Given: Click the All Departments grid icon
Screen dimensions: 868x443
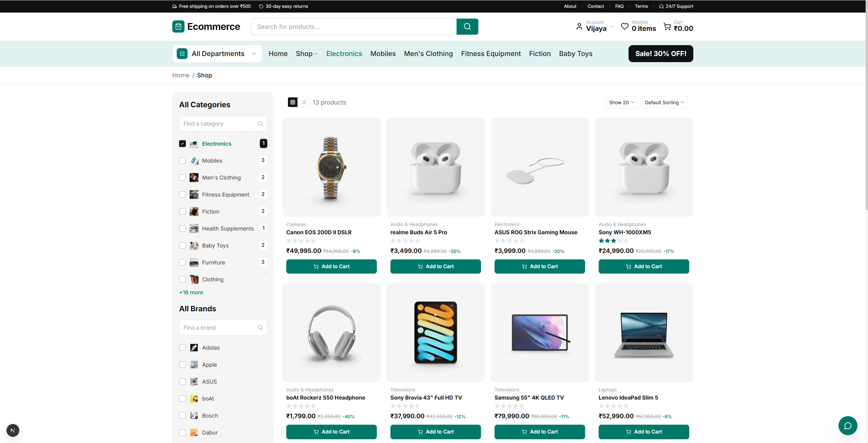Looking at the screenshot, I should click(182, 54).
